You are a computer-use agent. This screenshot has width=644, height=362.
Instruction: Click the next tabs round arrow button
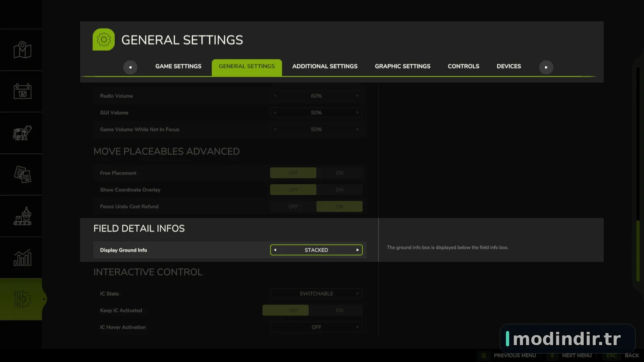click(x=546, y=67)
